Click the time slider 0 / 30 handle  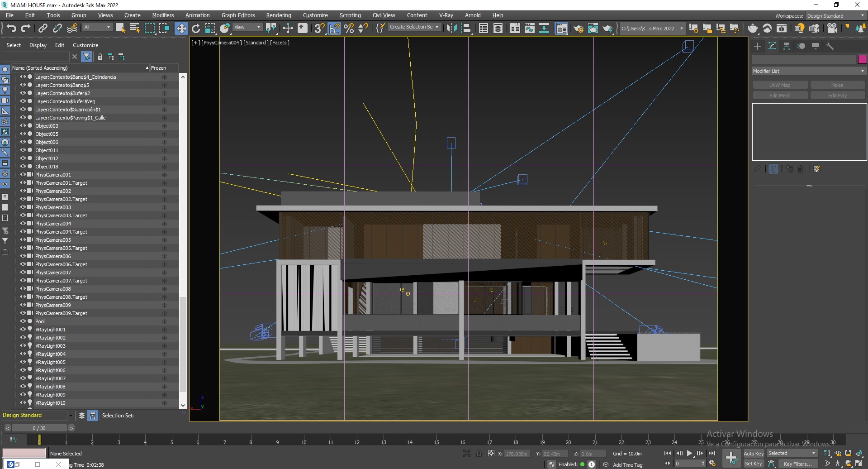(x=39, y=428)
